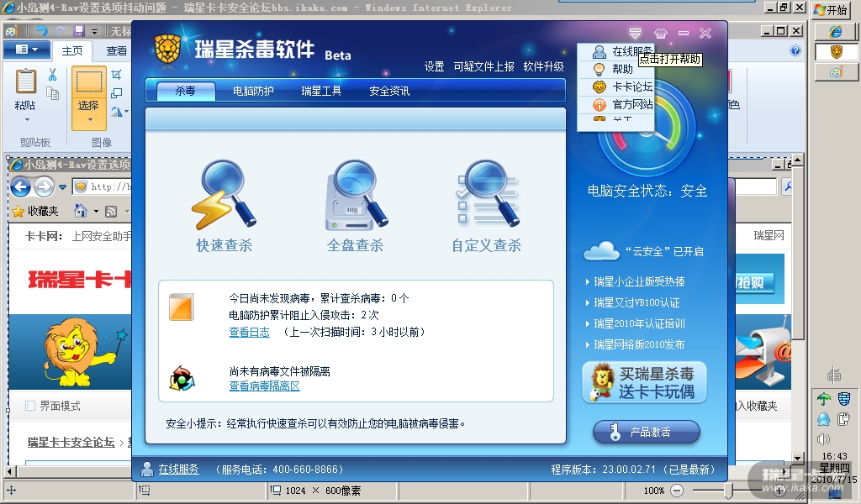Click the Paint help question mark icon
The width and height of the screenshot is (861, 504).
tap(795, 51)
